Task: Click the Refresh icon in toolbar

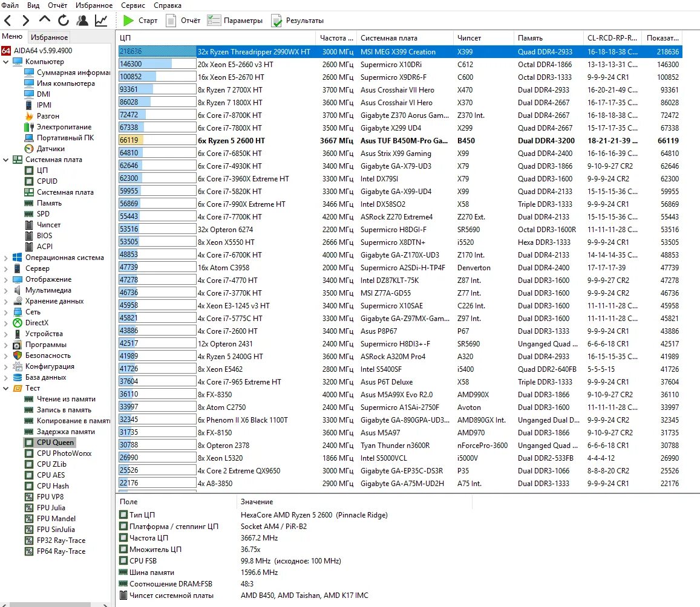Action: tap(64, 21)
